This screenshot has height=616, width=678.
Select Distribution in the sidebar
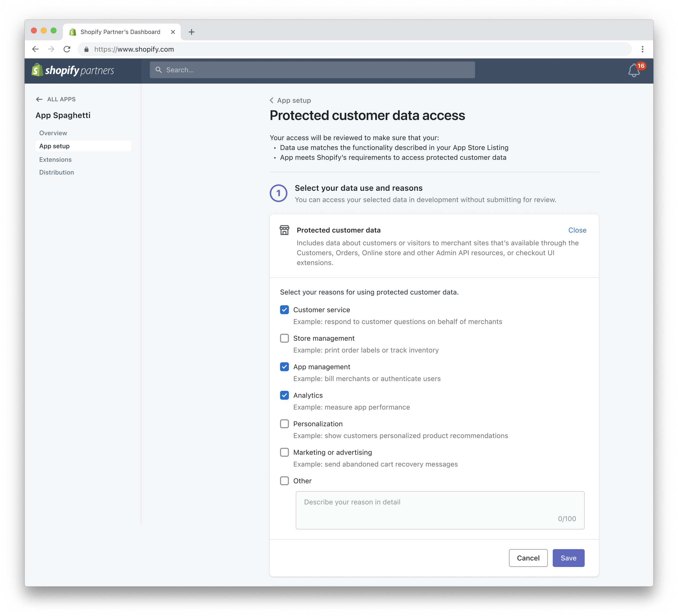[x=56, y=172]
